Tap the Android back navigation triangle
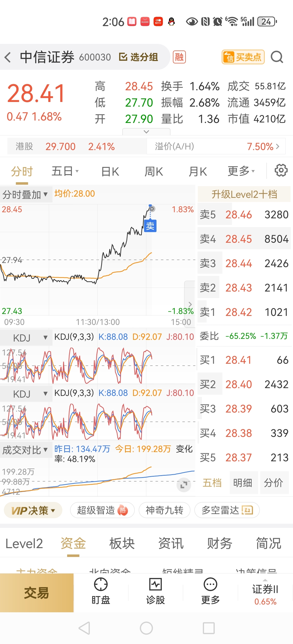 [84, 628]
